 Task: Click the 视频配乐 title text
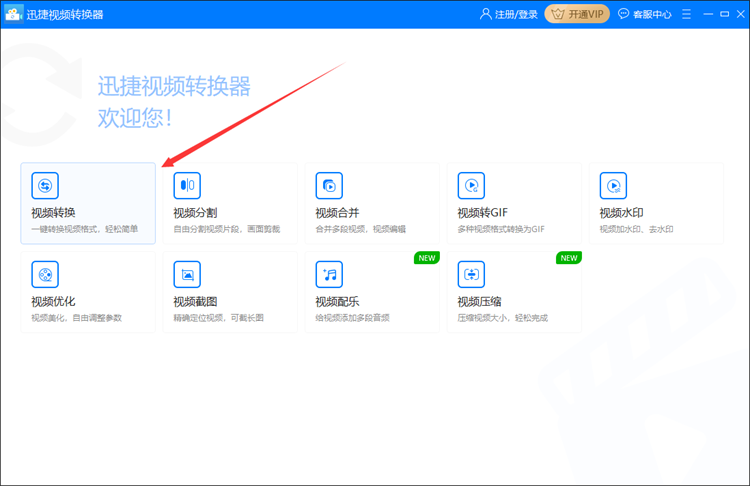337,301
